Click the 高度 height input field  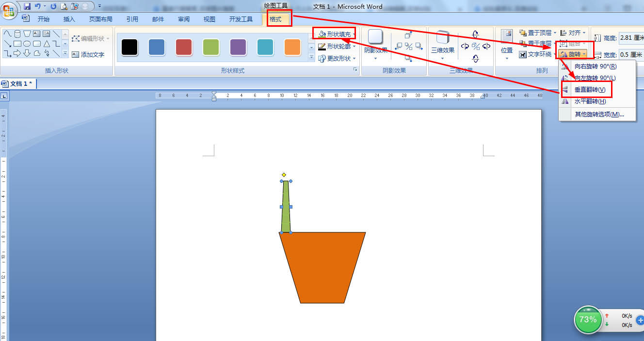[x=631, y=37]
